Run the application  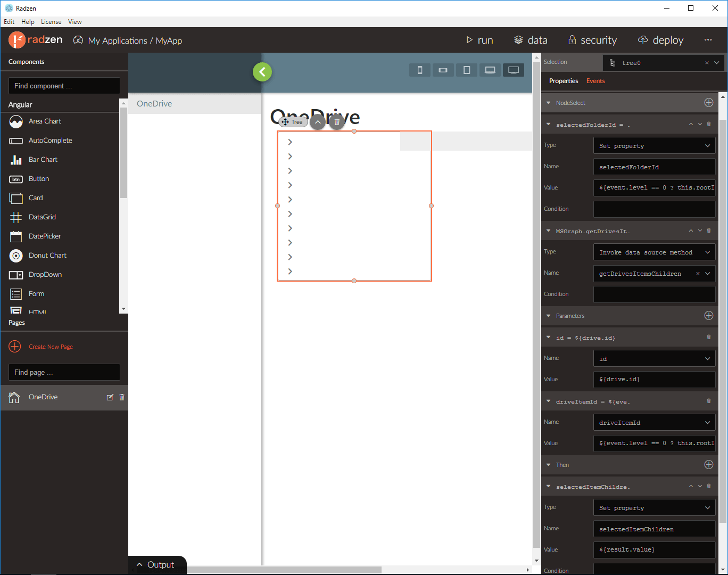point(479,40)
